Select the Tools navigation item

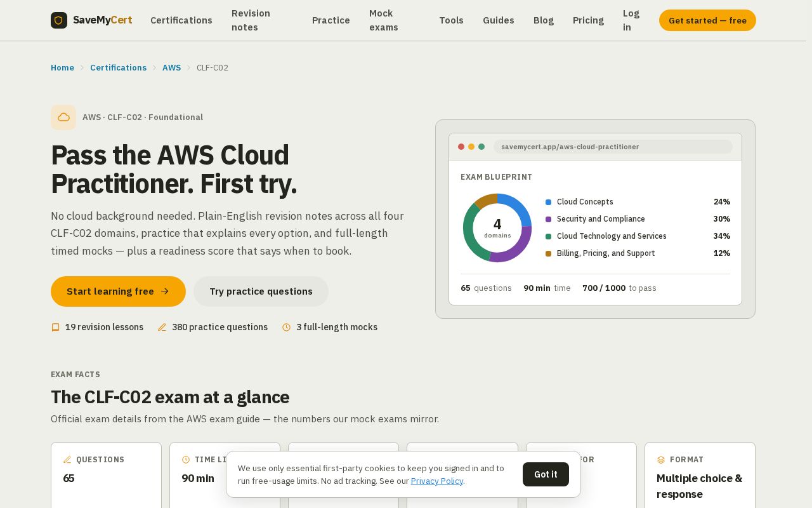pos(451,20)
